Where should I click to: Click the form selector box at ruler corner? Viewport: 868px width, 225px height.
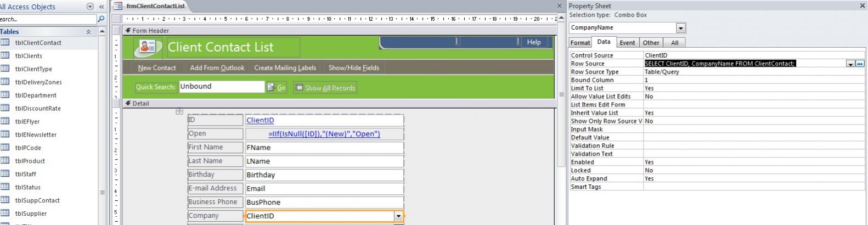coord(116,18)
